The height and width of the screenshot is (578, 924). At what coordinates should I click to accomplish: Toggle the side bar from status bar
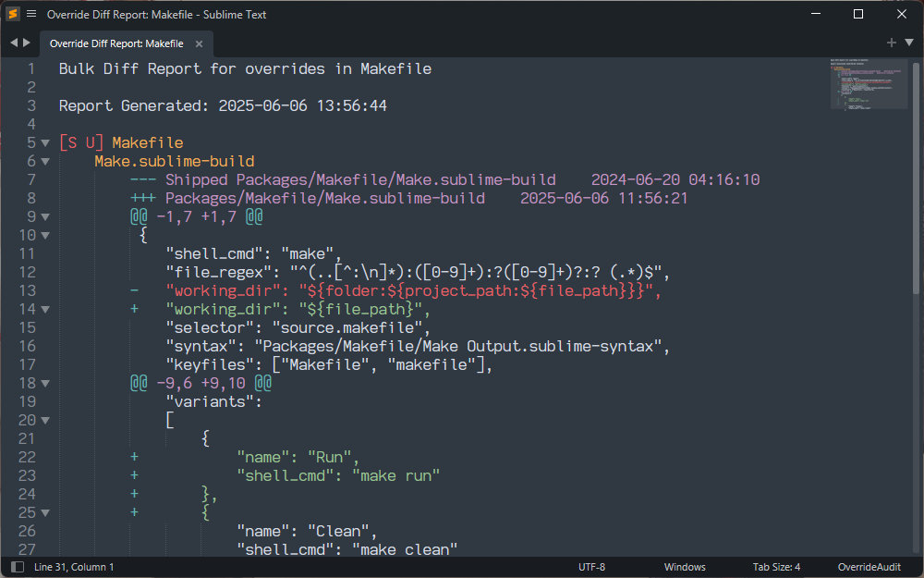click(17, 567)
